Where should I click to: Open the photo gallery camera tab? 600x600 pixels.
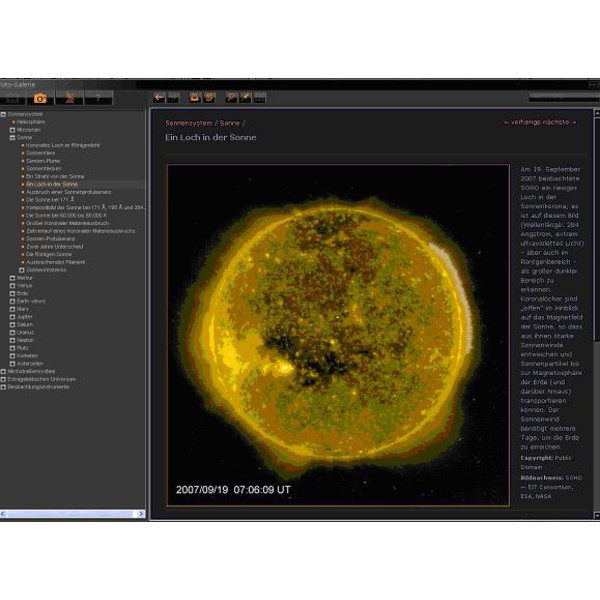[40, 98]
